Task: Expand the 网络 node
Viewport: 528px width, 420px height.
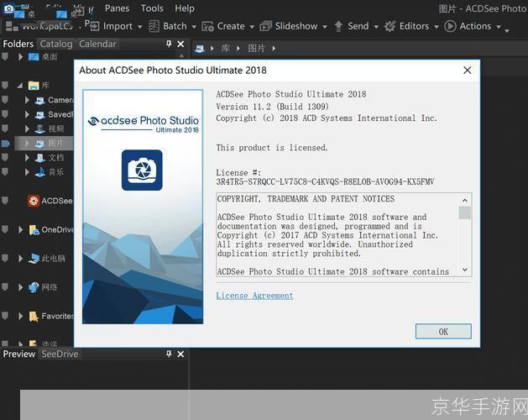Action: [x=20, y=287]
